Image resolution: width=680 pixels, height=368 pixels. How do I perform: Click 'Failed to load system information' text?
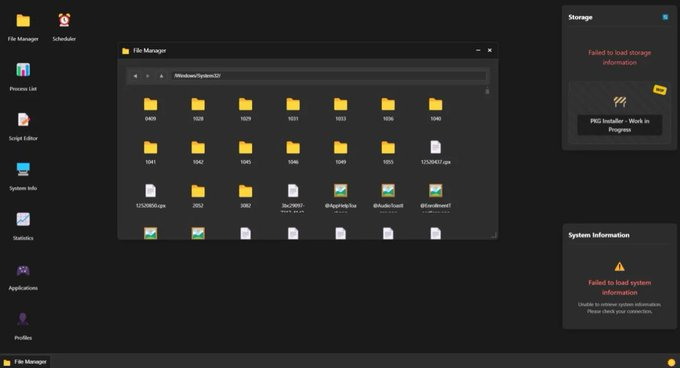(619, 287)
